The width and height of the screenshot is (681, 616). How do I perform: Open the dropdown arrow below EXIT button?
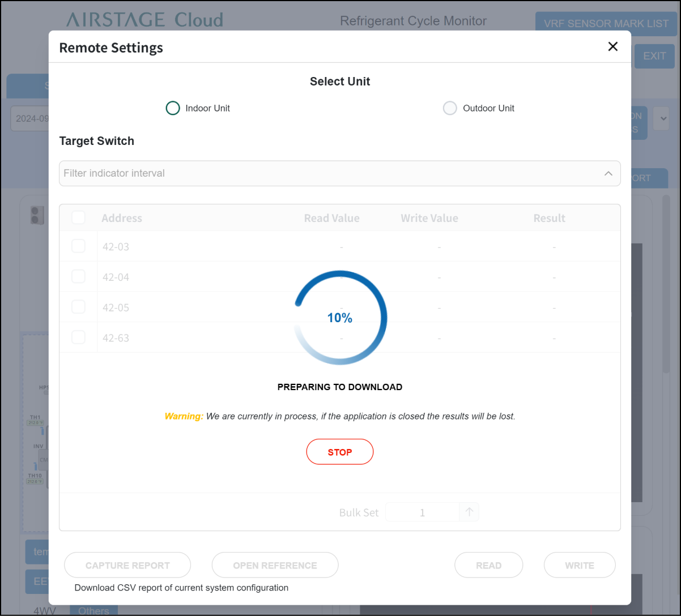[x=661, y=119]
